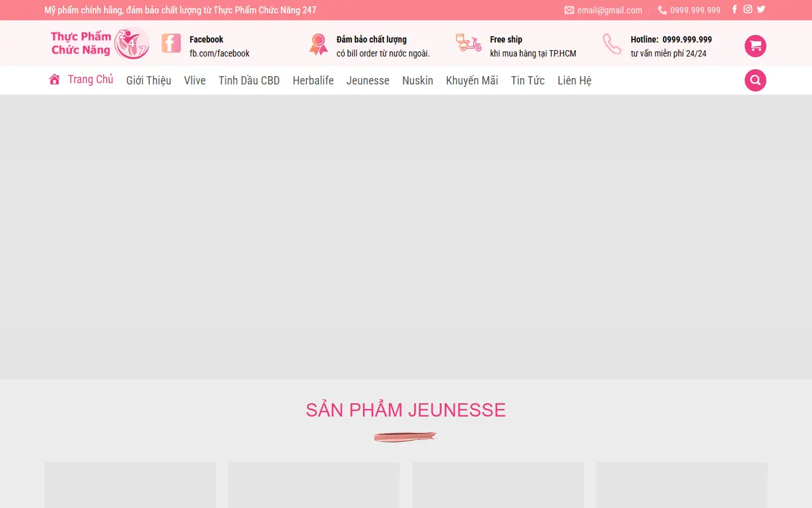This screenshot has height=508, width=812.
Task: Click 'có bill order từ nước ngoài.' text
Action: click(x=383, y=53)
